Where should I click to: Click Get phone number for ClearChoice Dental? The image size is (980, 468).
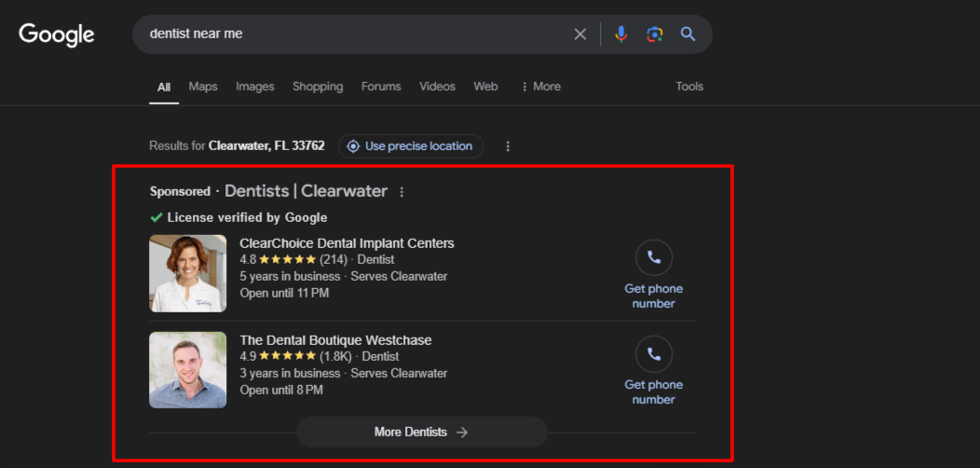point(654,296)
